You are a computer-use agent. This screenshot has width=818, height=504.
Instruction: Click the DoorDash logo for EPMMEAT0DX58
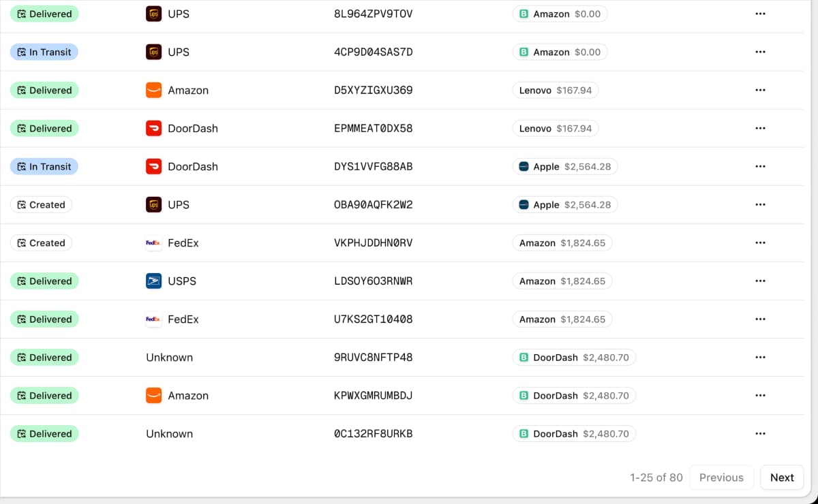pyautogui.click(x=153, y=128)
